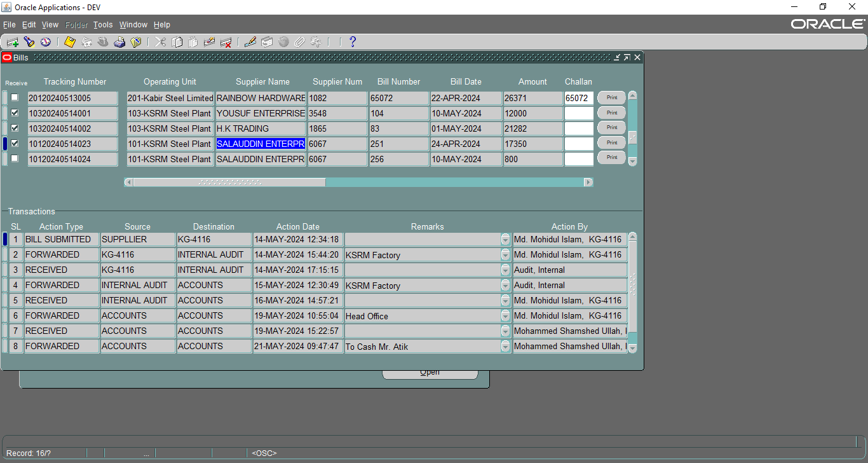Image resolution: width=868 pixels, height=463 pixels.
Task: Click supplier name H.K TRADING
Action: (x=261, y=128)
